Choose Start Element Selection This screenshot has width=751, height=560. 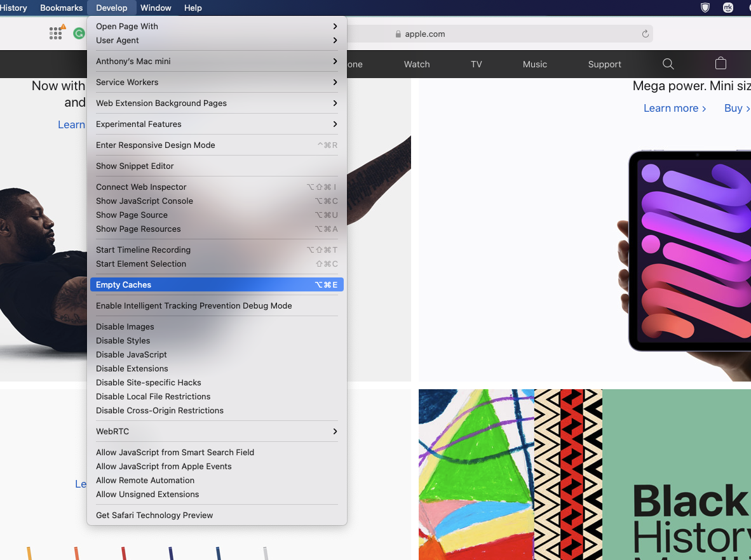(217, 263)
